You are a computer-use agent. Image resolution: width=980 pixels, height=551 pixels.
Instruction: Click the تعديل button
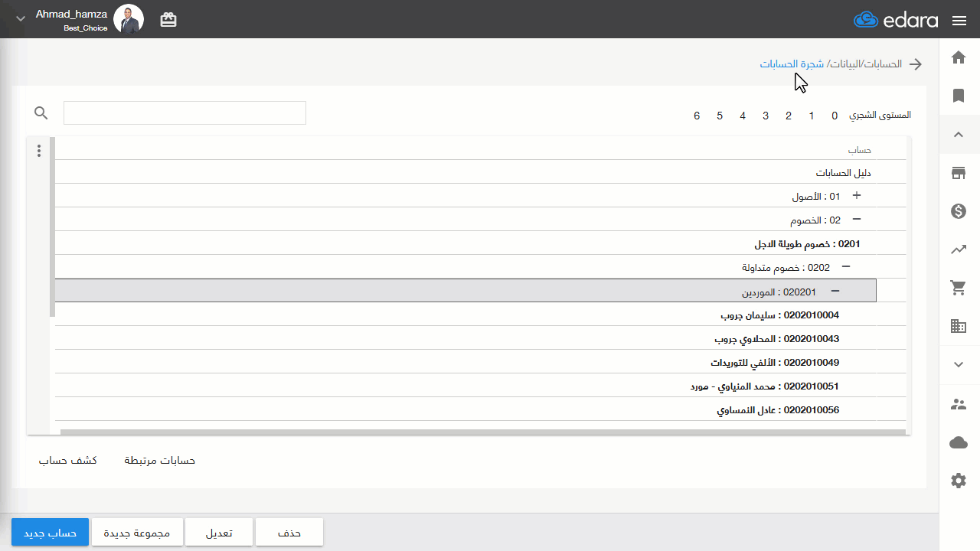[220, 533]
